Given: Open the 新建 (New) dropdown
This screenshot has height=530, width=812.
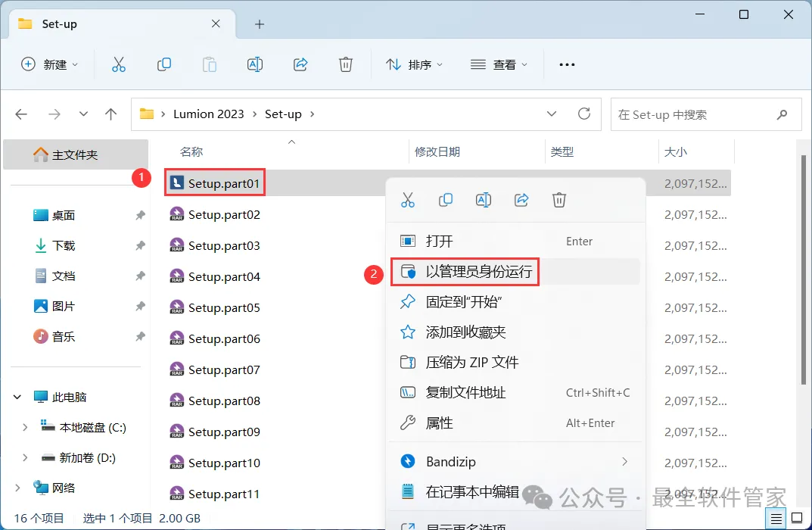Looking at the screenshot, I should click(x=50, y=64).
